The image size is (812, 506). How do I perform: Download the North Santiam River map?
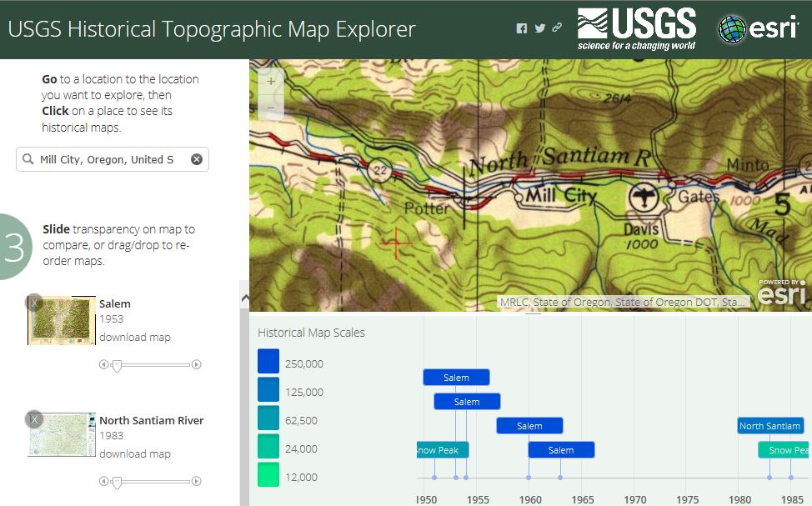[x=133, y=453]
